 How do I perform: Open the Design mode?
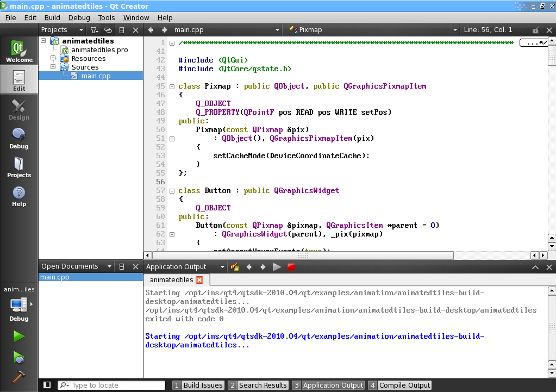[19, 109]
